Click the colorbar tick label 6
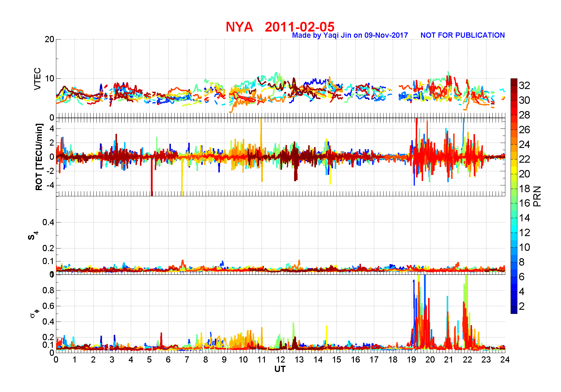561x392 pixels. coord(522,277)
